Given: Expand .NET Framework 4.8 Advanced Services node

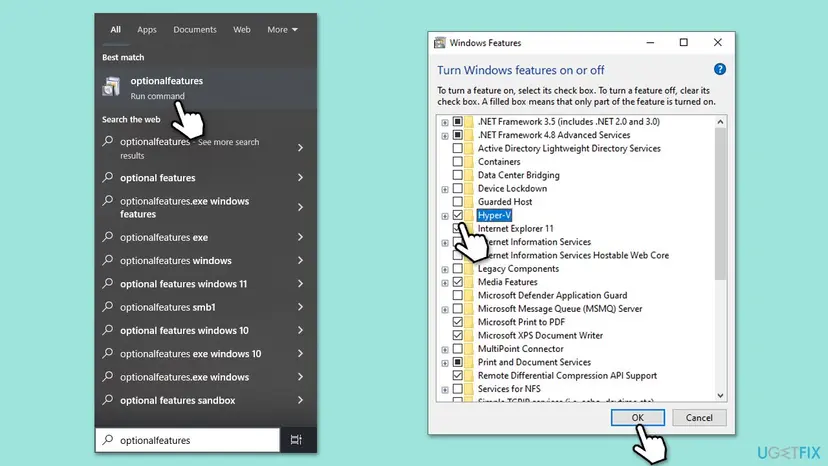Looking at the screenshot, I should click(x=445, y=136).
